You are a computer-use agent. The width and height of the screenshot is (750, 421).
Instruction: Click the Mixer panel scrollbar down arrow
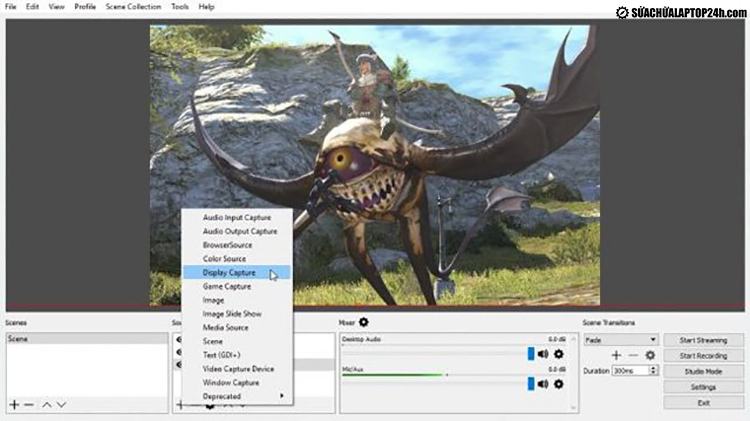pyautogui.click(x=573, y=408)
